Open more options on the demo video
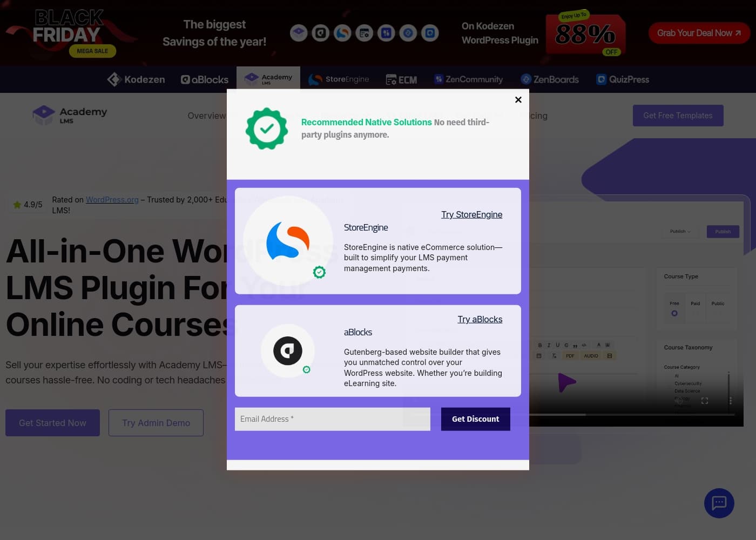The image size is (756, 540). (731, 401)
